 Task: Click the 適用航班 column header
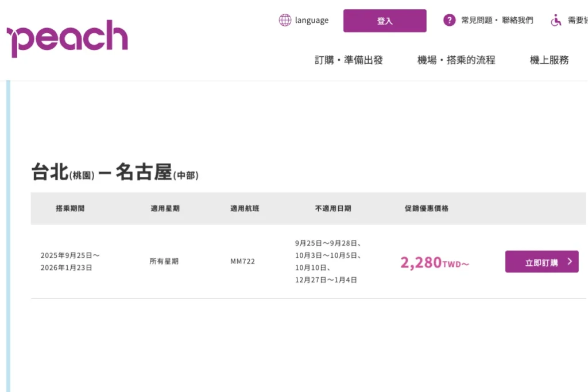245,208
